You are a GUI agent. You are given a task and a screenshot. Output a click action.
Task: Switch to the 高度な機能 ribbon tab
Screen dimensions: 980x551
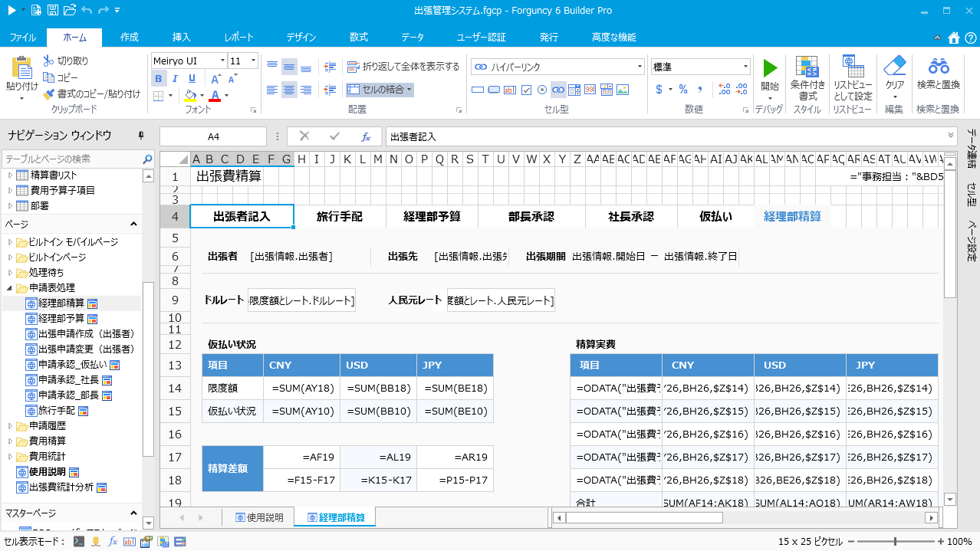pos(613,37)
